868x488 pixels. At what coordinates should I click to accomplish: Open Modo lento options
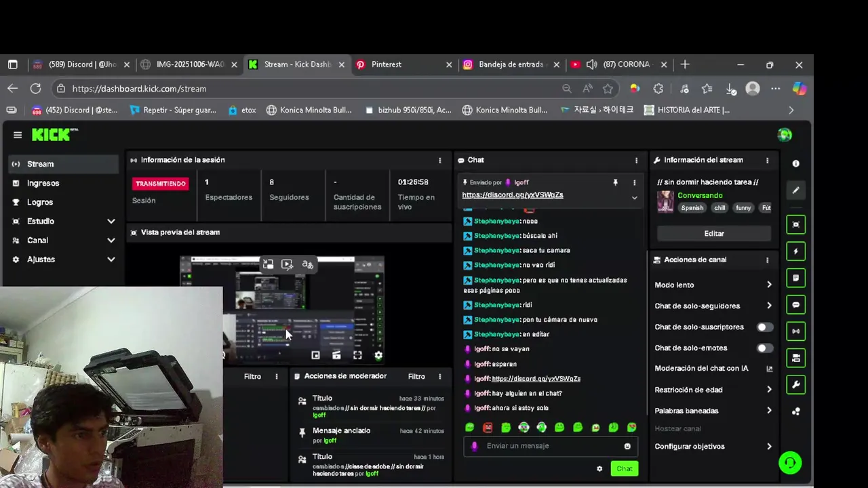(x=713, y=285)
